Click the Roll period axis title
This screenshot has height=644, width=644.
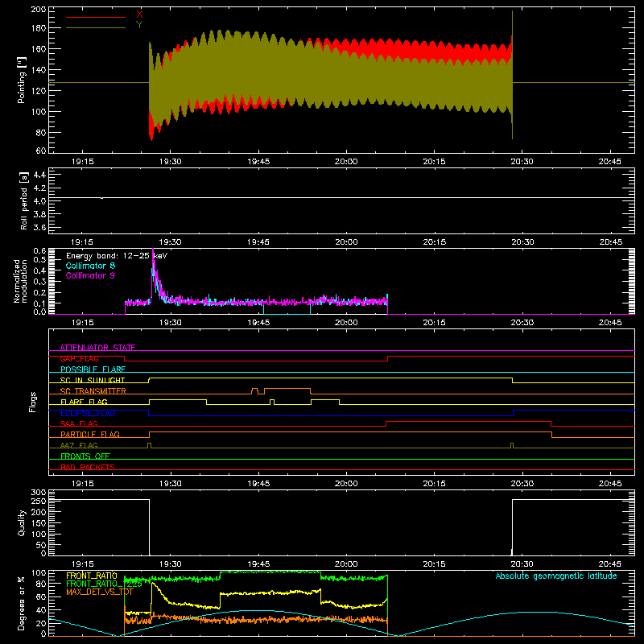pyautogui.click(x=24, y=200)
